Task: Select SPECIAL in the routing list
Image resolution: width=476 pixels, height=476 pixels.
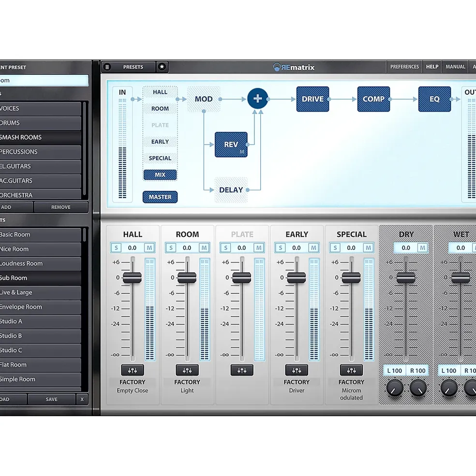Action: (160, 158)
